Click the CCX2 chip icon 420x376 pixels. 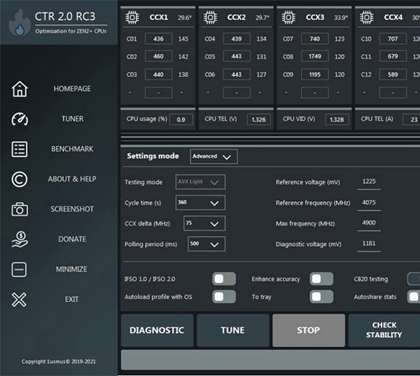pyautogui.click(x=210, y=17)
